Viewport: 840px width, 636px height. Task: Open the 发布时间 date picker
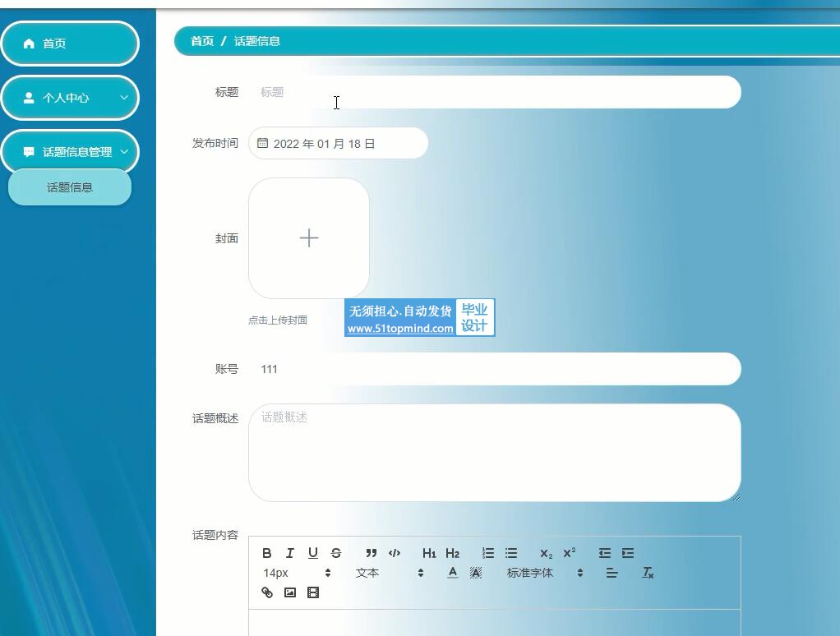coord(338,144)
